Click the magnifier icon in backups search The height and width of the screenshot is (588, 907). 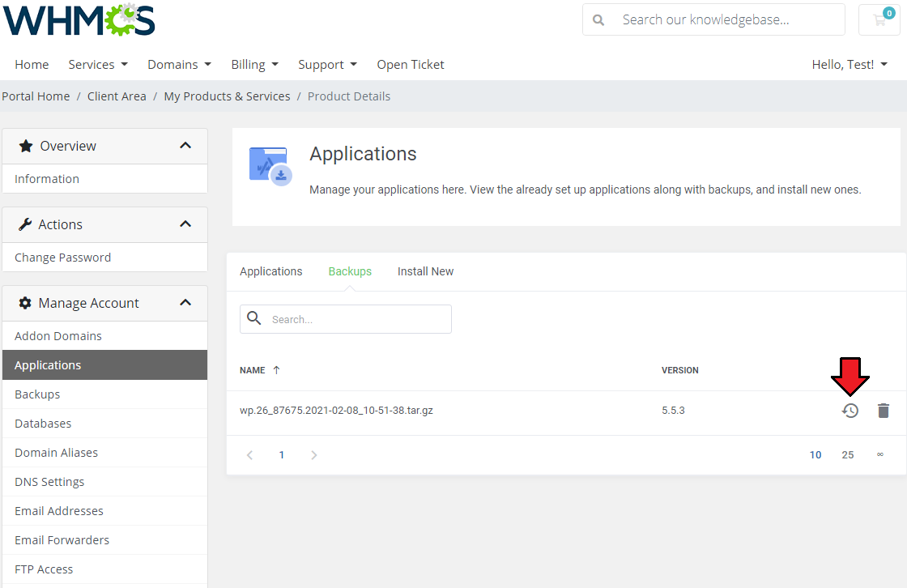(x=254, y=317)
